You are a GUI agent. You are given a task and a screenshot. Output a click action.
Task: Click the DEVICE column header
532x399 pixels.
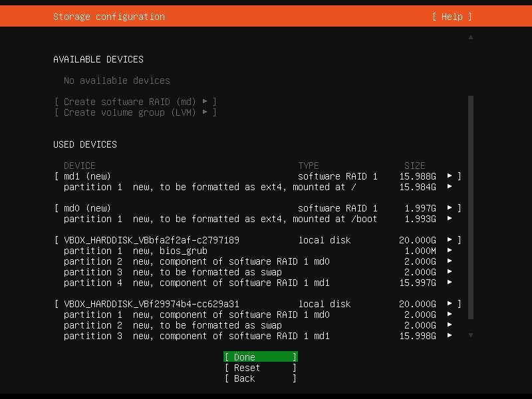[x=79, y=166]
